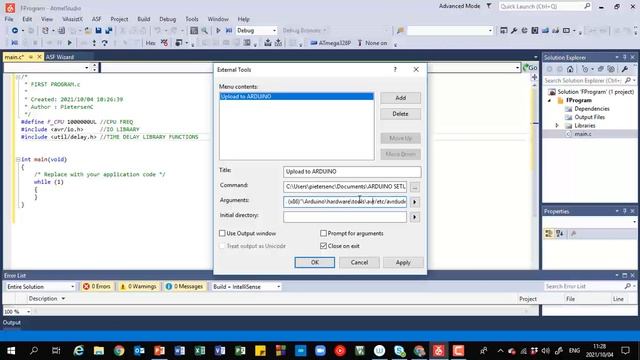Open the Initial directory macro arrow button
Viewport: 640px width, 360px height.
coord(415,217)
